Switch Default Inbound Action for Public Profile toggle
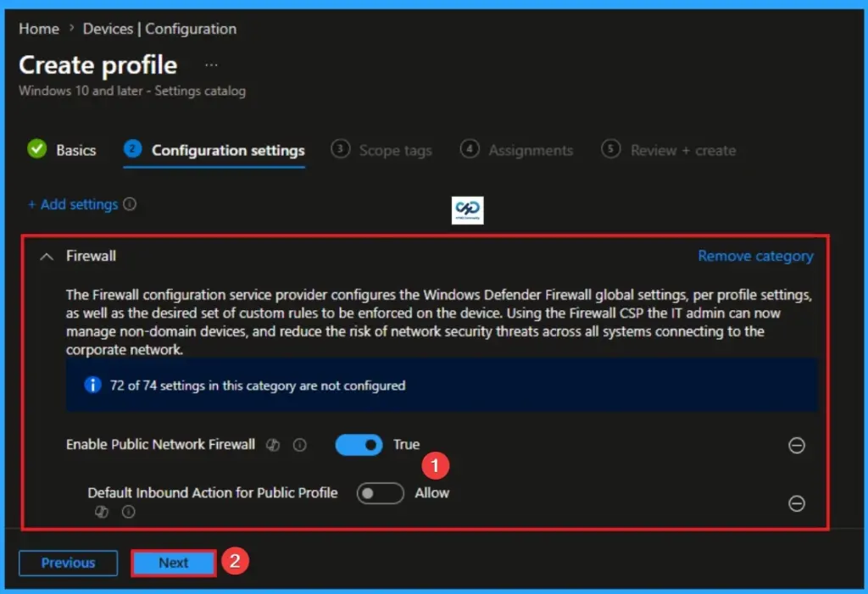 coord(379,493)
